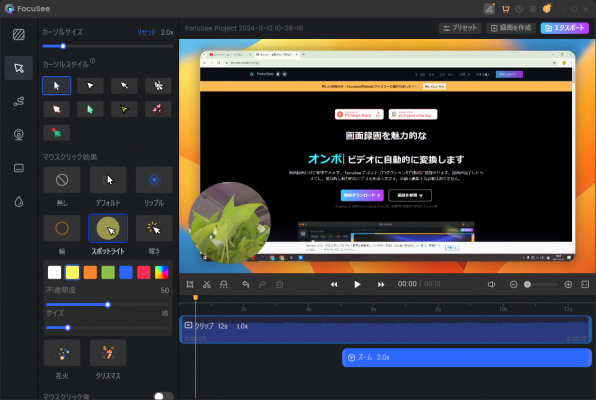Choose the sparkling arrow cursor style
This screenshot has height=400, width=596.
click(158, 86)
